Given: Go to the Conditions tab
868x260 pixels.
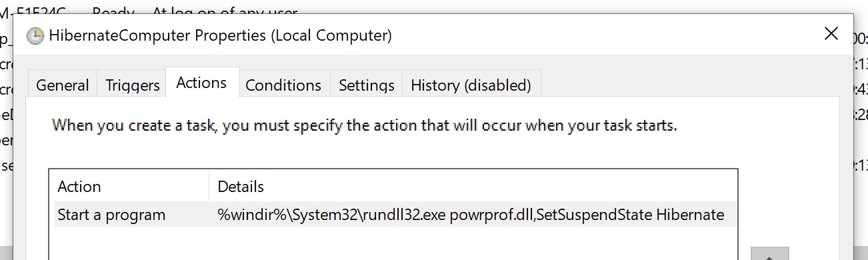Looking at the screenshot, I should (x=283, y=85).
